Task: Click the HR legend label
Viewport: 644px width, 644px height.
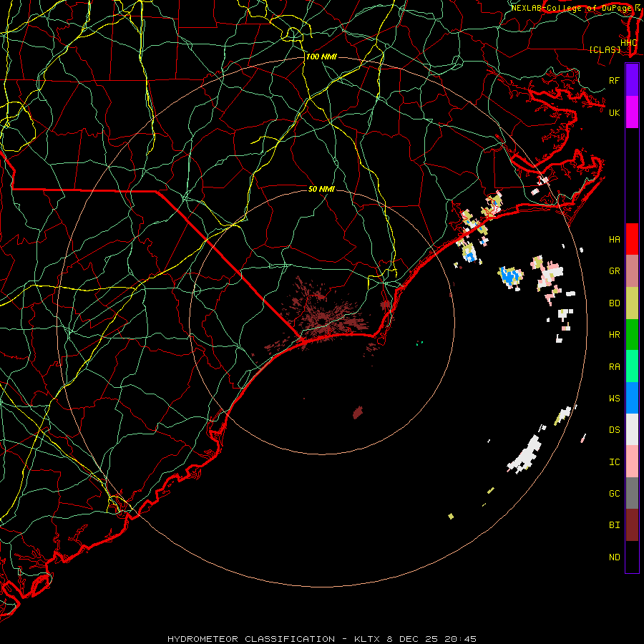Action: point(614,335)
